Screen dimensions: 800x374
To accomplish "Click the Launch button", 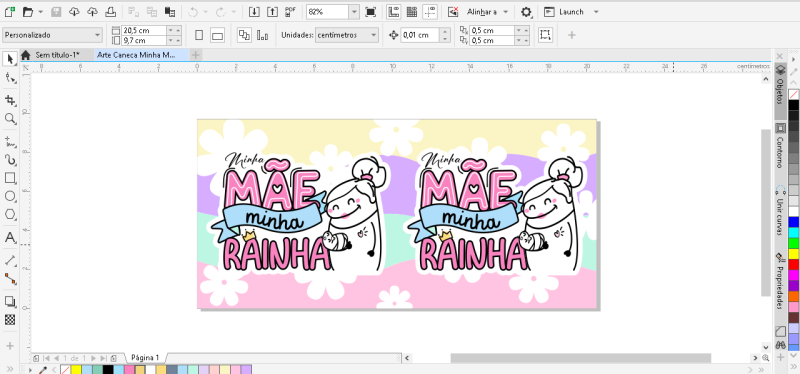I will point(565,11).
